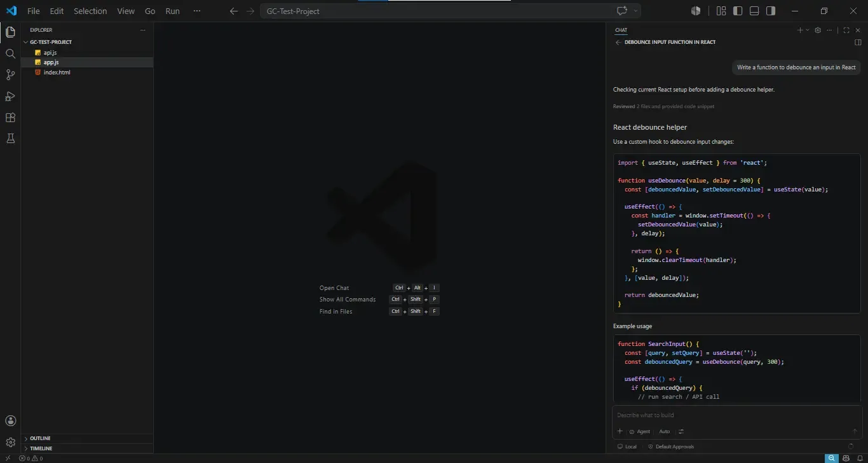868x463 pixels.
Task: Expand the Reviewed 2 files line
Action: pos(663,106)
